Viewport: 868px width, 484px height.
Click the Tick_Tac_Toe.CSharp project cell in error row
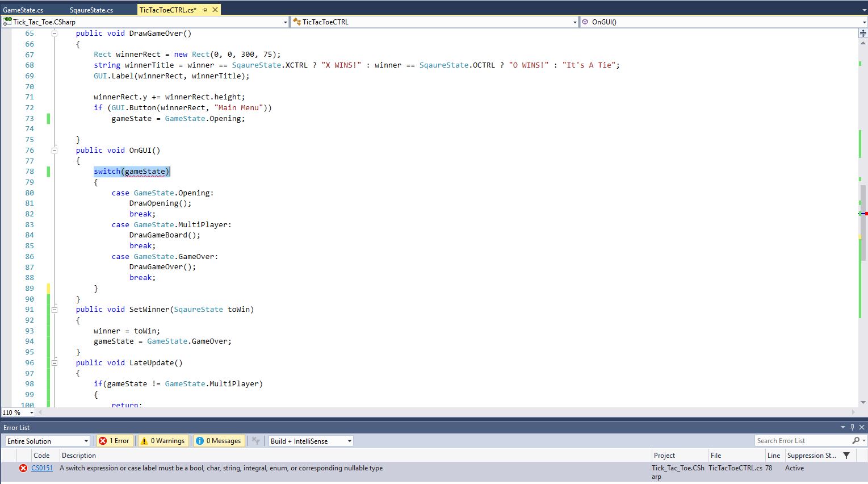tap(678, 472)
